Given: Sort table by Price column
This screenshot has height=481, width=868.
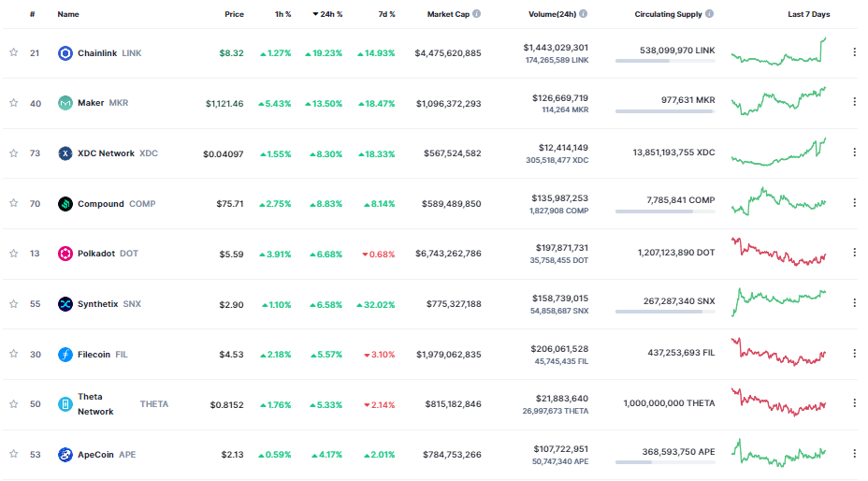Looking at the screenshot, I should 234,14.
